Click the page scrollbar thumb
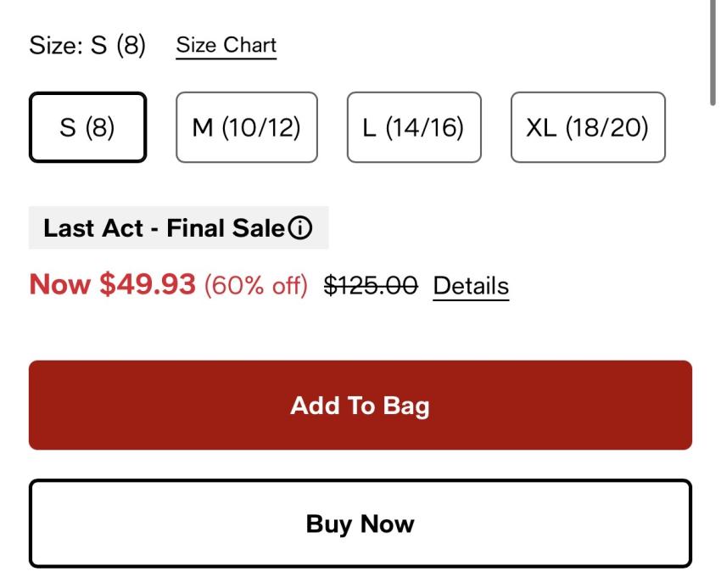 coord(713,53)
